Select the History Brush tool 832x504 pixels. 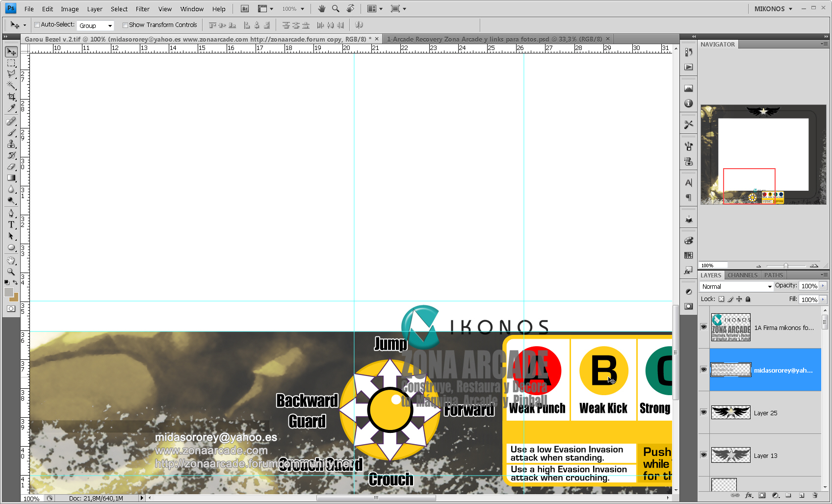(x=11, y=155)
